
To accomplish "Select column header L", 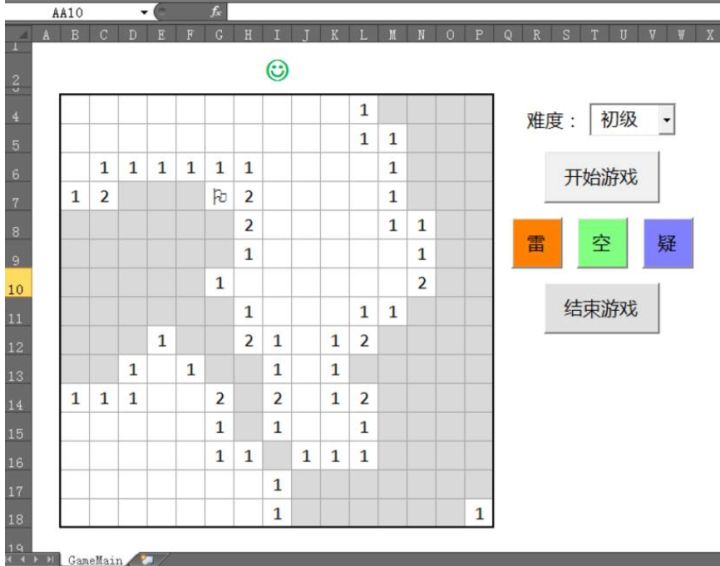I will coord(364,35).
